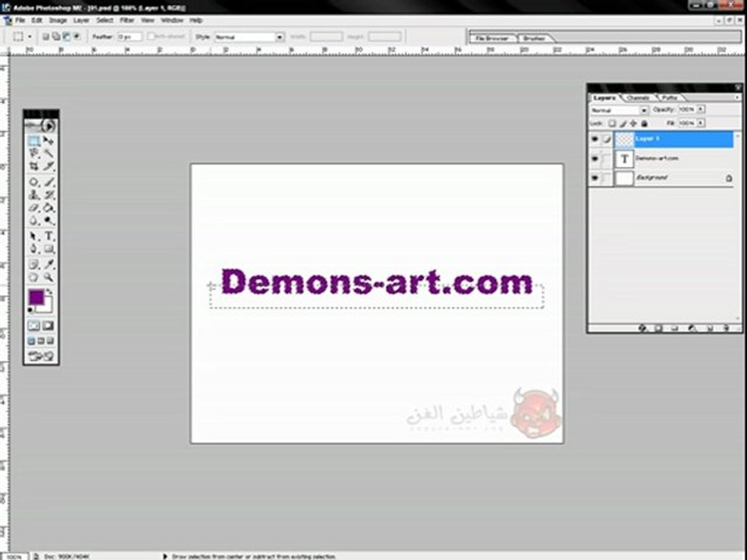
Task: Choose Standard Screen mode
Action: tap(31, 341)
